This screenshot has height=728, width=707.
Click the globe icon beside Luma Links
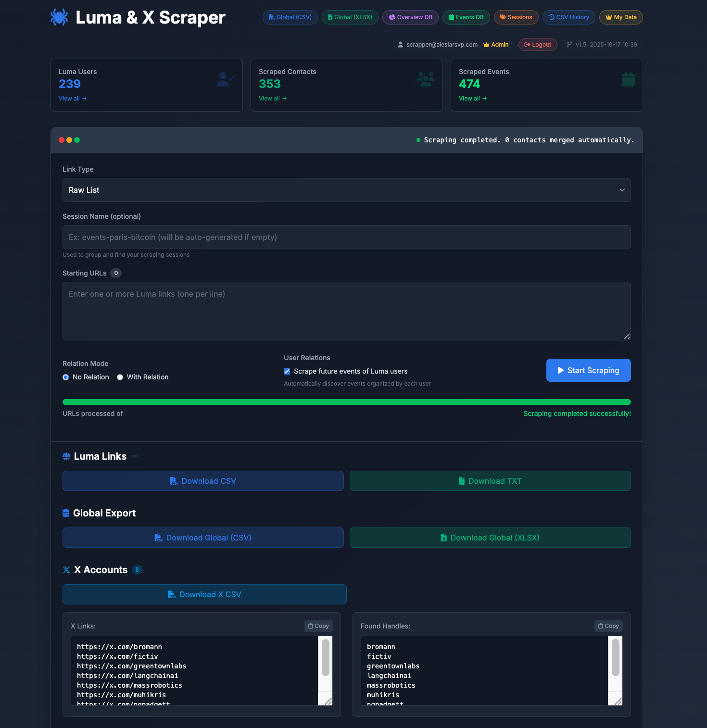coord(66,456)
